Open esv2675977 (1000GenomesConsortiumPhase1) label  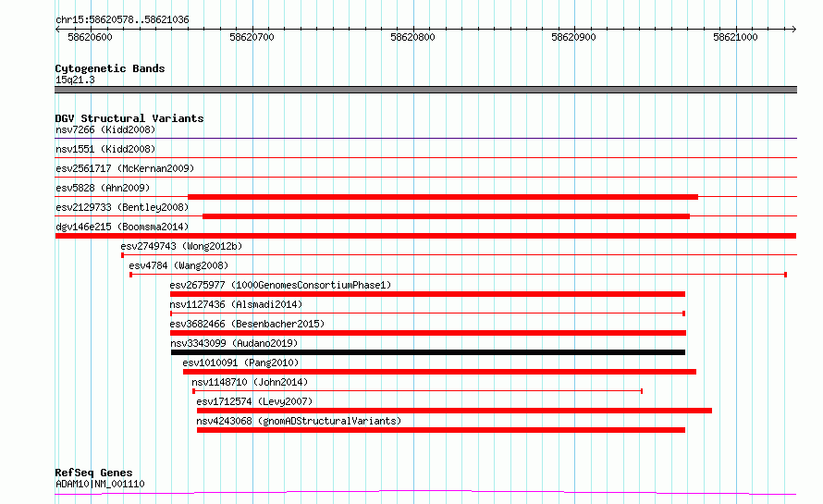[x=280, y=285]
